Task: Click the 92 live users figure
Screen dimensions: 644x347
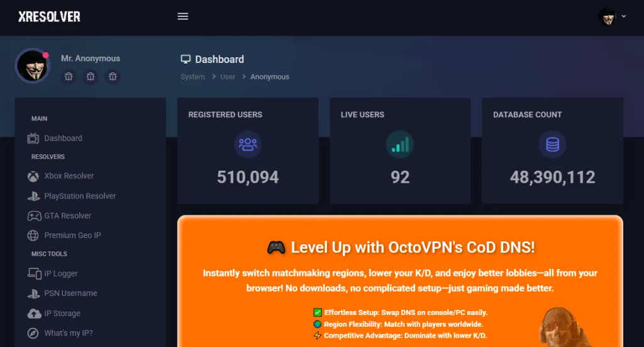Action: [400, 177]
